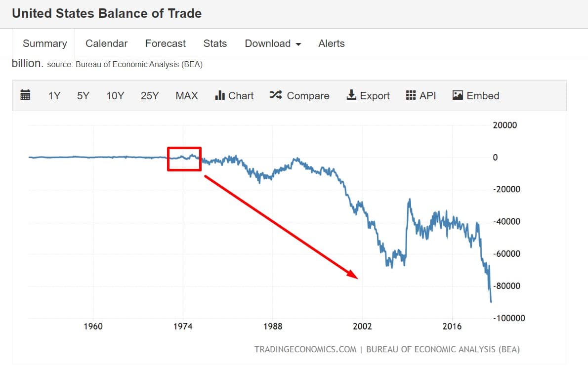Switch to the Summary tab
This screenshot has height=367, width=588.
(44, 43)
